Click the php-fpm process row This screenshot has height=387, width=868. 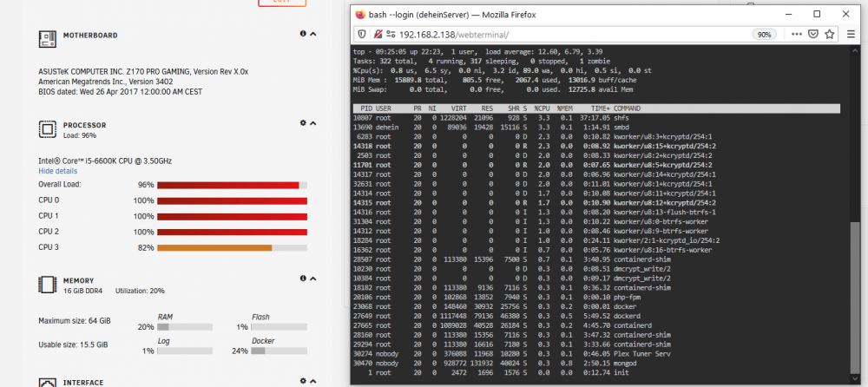point(596,297)
